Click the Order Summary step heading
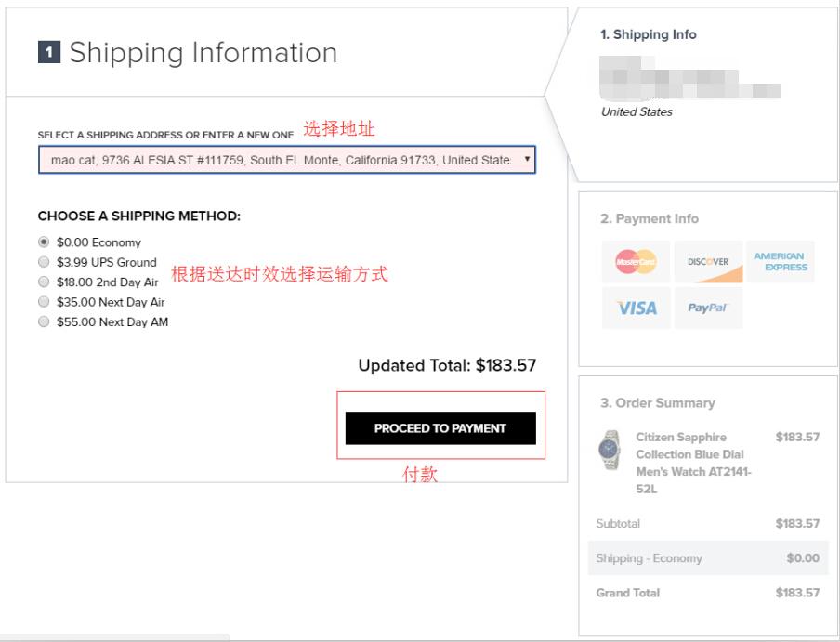 pos(657,402)
